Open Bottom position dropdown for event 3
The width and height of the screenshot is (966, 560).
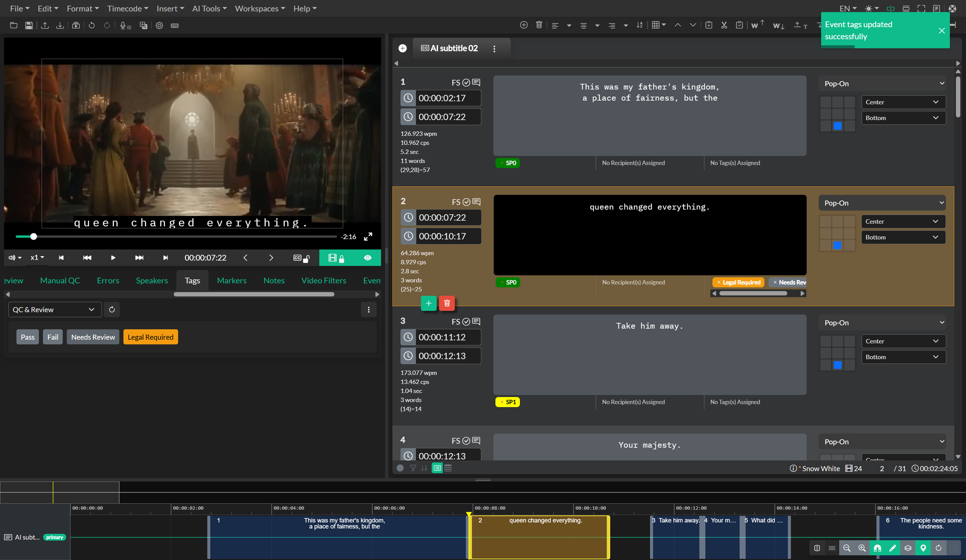click(x=903, y=356)
